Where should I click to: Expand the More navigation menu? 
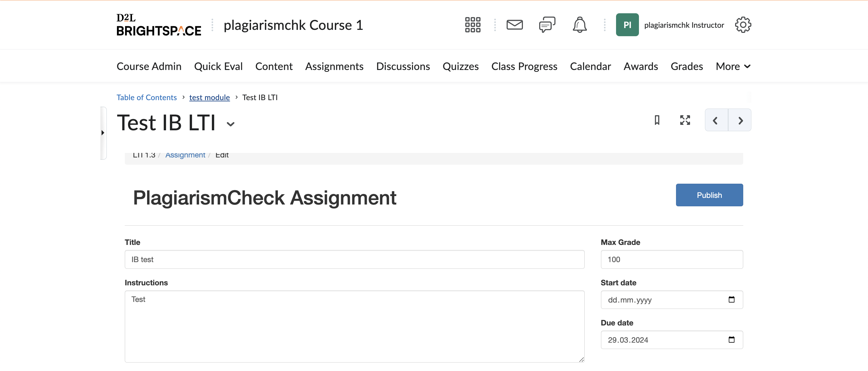pos(732,66)
